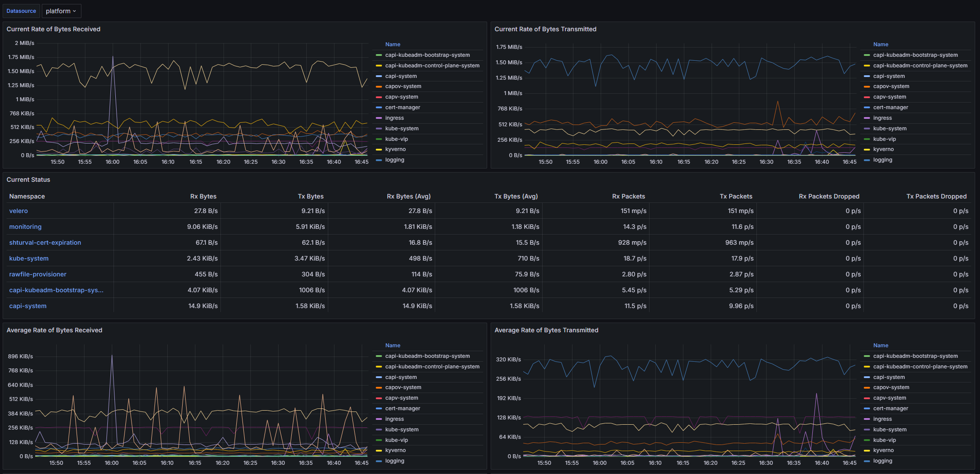This screenshot has height=474, width=980.
Task: Open the platform datasource dropdown
Action: pos(61,11)
